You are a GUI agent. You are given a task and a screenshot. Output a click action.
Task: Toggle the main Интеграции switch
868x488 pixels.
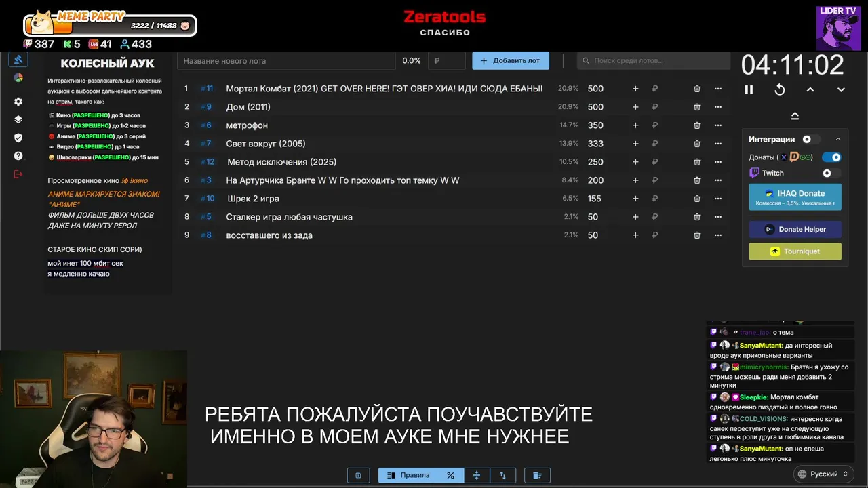point(810,139)
